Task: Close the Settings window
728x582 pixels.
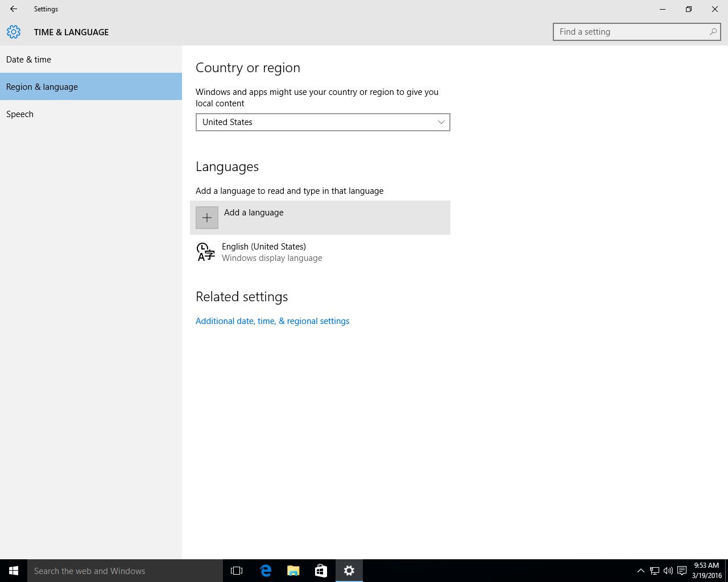Action: click(x=715, y=9)
